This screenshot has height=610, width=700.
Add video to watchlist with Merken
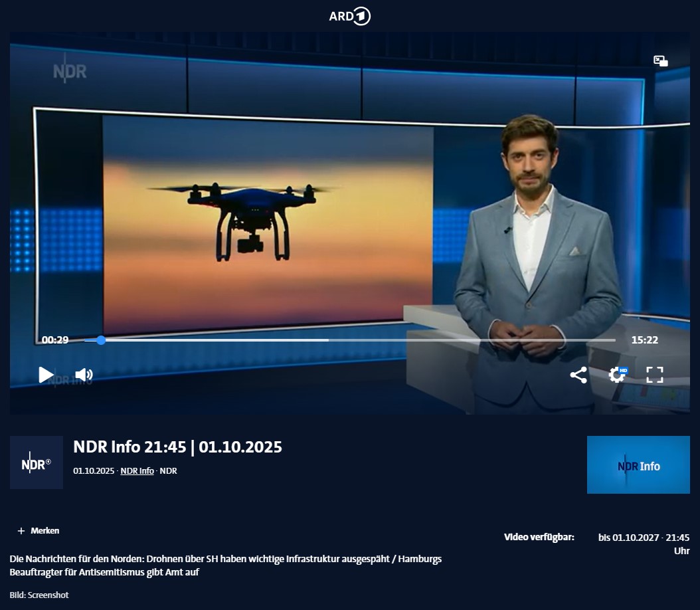point(39,530)
